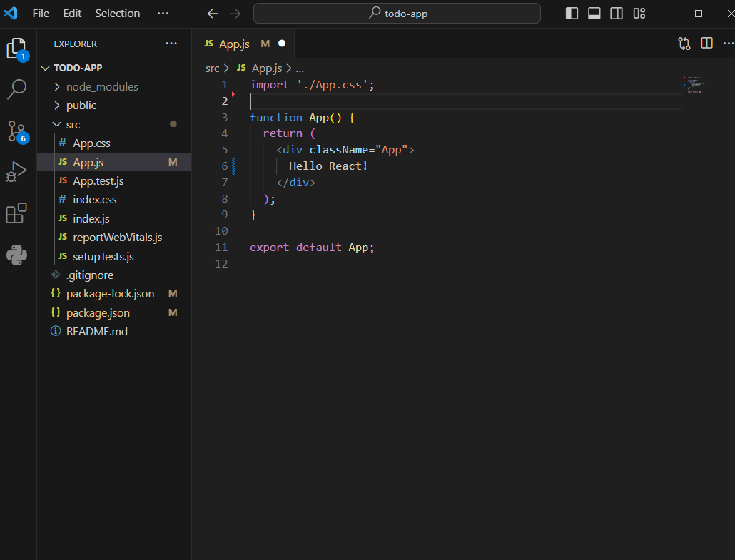Split the editor to the right

point(706,44)
